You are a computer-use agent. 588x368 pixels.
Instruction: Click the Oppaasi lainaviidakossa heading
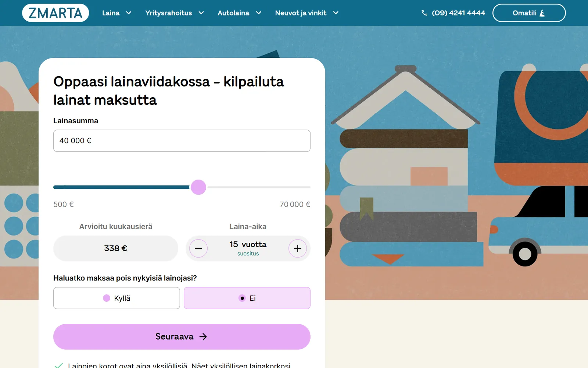tap(169, 91)
